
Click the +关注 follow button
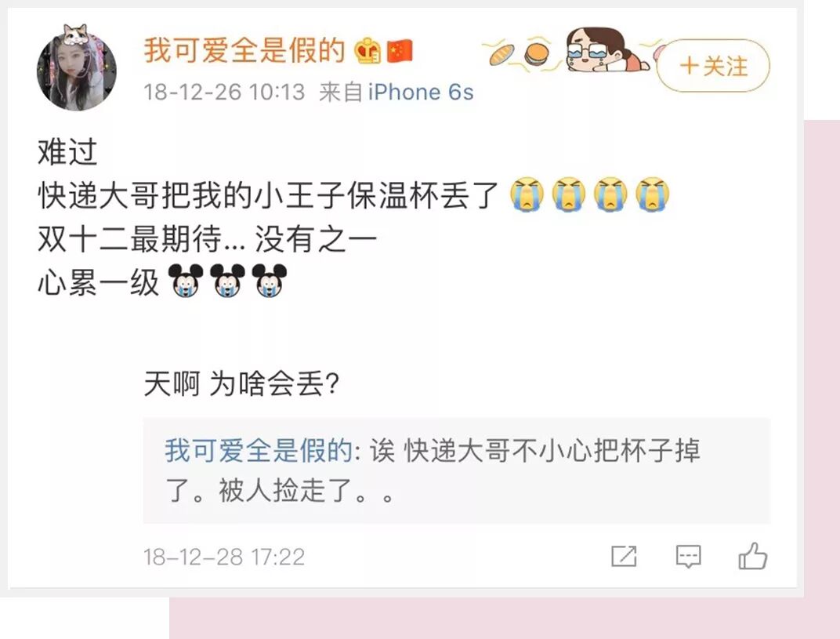click(x=713, y=66)
